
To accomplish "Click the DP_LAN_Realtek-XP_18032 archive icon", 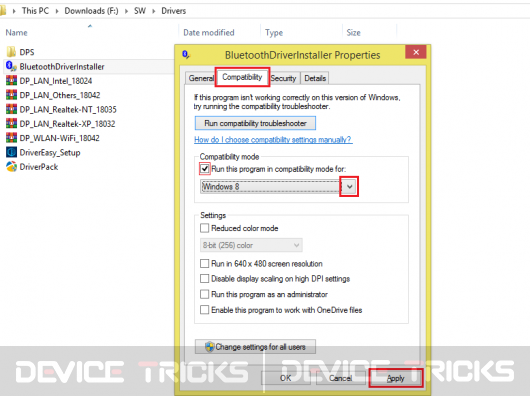I will pos(11,123).
